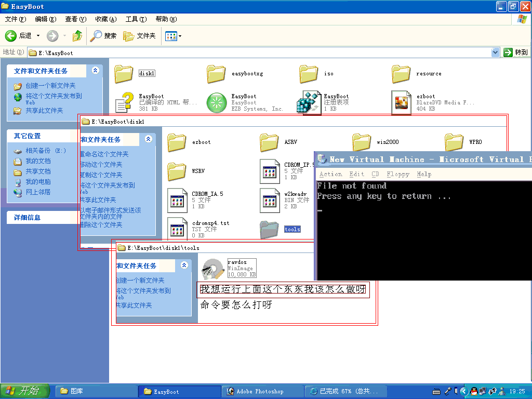Click 创建一个新文件夹 in the EasyBoot window
532x399 pixels.
click(x=50, y=86)
